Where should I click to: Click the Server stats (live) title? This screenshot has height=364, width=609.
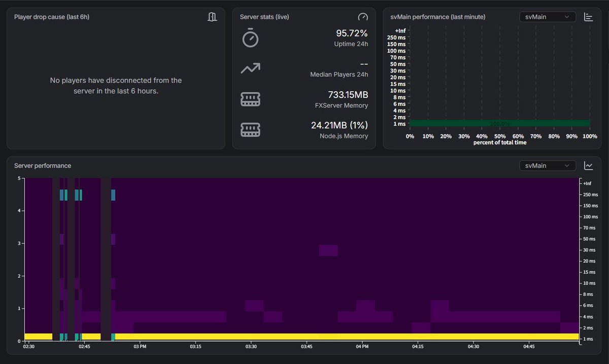(264, 17)
